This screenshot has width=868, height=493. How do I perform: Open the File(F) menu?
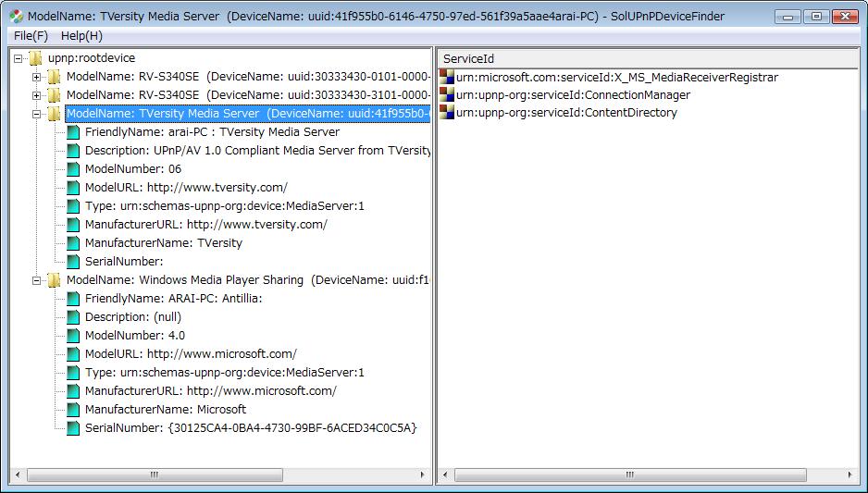[x=31, y=36]
